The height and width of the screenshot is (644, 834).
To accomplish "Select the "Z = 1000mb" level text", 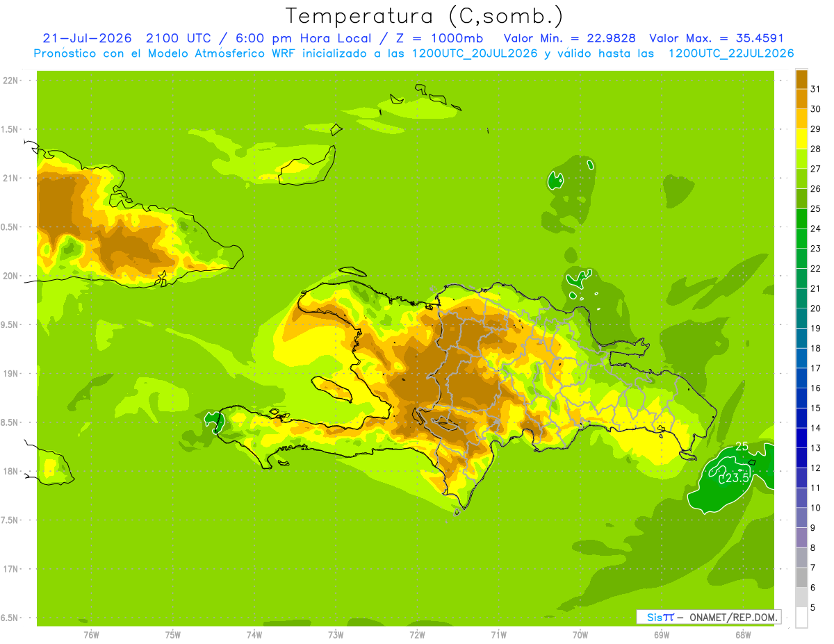I will pos(439,38).
